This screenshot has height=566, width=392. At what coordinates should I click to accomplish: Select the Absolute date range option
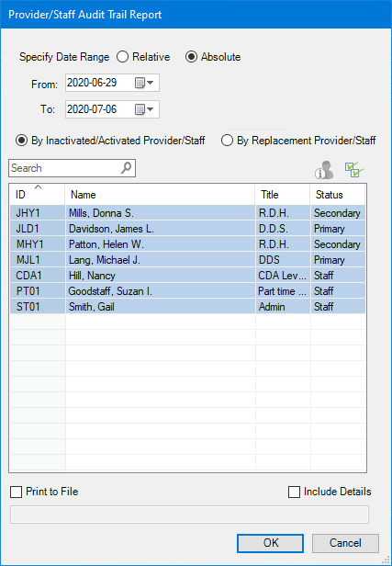213,57
